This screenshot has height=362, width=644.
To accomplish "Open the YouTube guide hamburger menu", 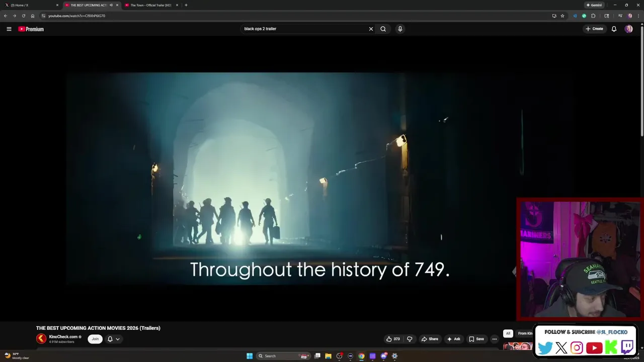I will coord(9,29).
